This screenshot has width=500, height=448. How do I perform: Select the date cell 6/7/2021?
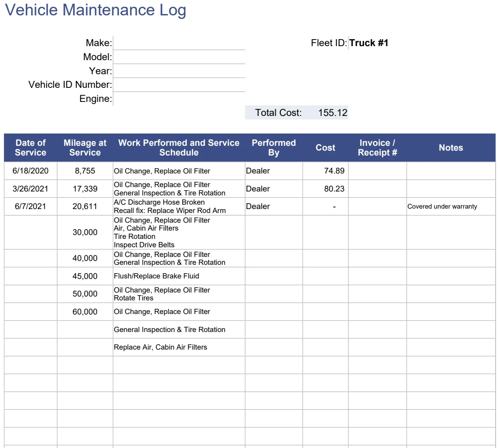pyautogui.click(x=31, y=206)
